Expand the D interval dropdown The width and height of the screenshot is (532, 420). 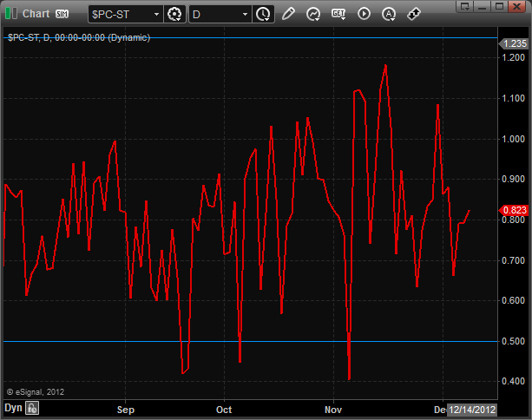[245, 14]
